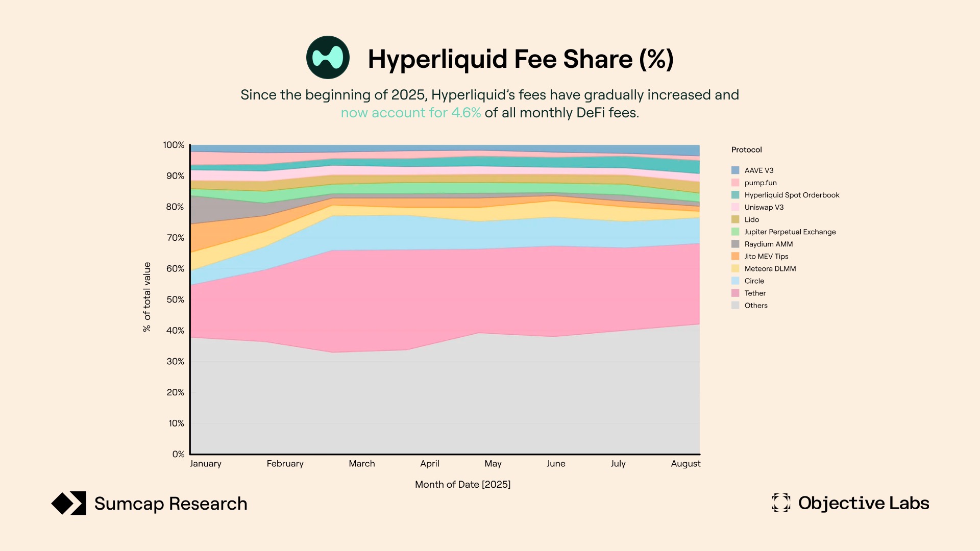Click the Hyperliquid Fee Share title

(x=520, y=59)
